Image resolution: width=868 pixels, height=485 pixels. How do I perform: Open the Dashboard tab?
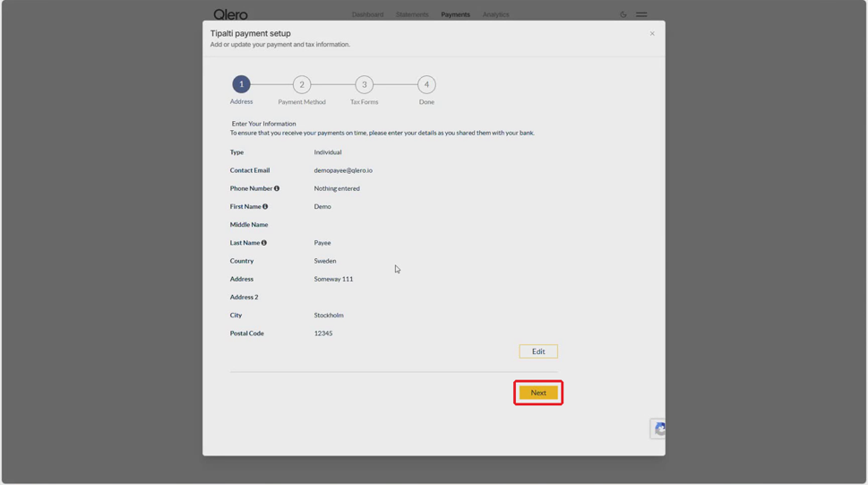(367, 14)
